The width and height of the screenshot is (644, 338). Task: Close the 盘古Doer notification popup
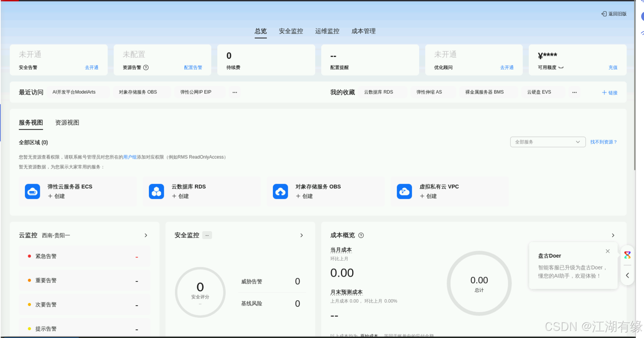coord(608,251)
